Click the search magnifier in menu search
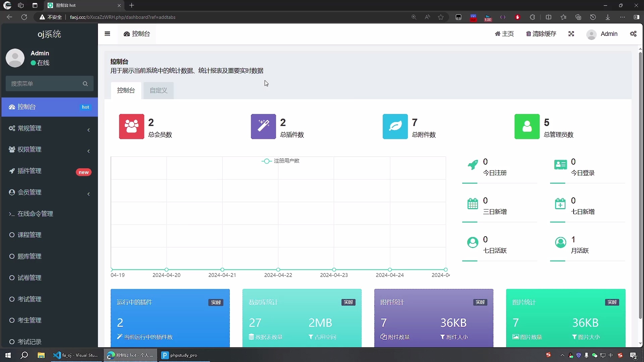 [x=85, y=84]
